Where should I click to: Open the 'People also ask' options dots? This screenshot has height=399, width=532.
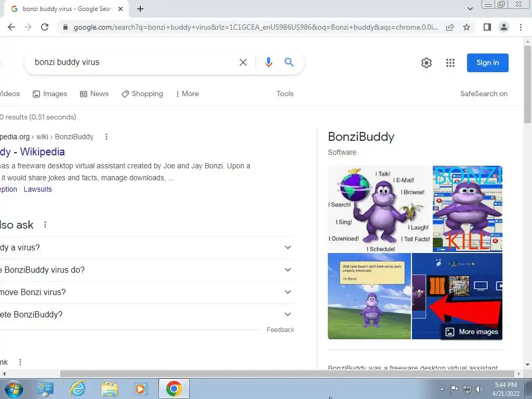pos(45,224)
